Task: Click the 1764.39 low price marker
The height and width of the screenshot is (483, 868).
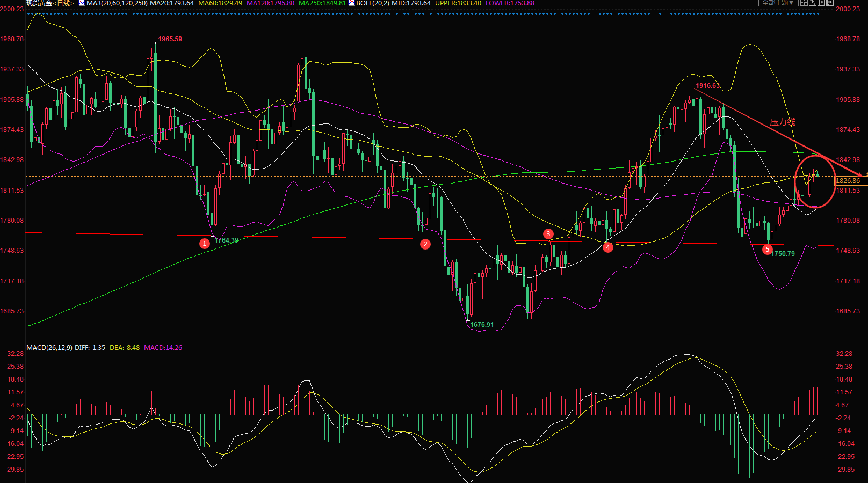Action: (x=226, y=240)
